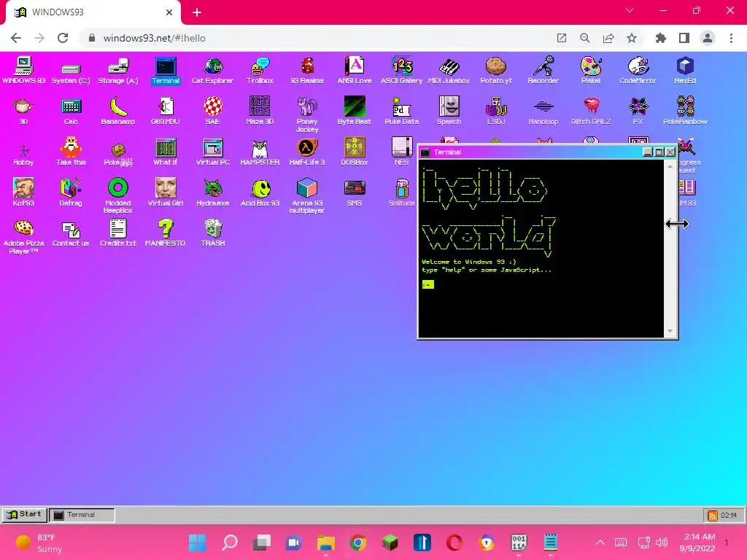Viewport: 747px width, 560px height.
Task: Open the Puke Data icon
Action: pyautogui.click(x=402, y=111)
